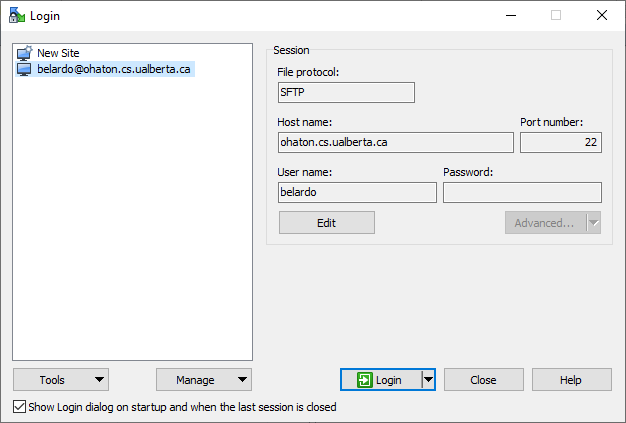Click the Advanced... button
Screen dimensions: 626x423
point(545,223)
